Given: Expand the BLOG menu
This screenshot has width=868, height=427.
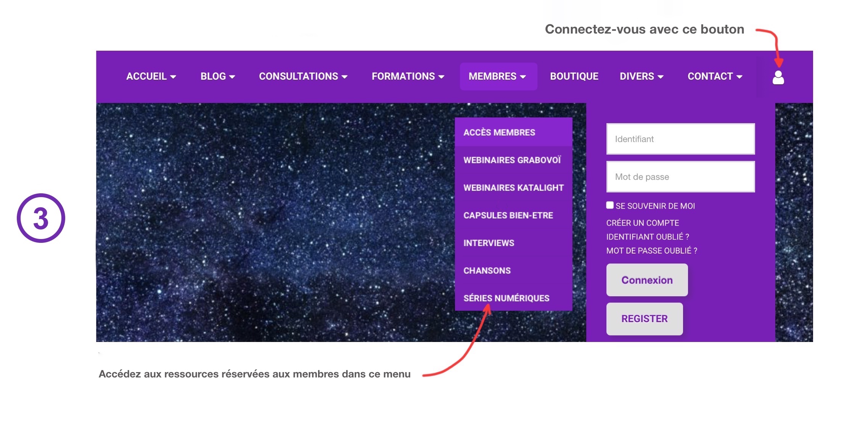Looking at the screenshot, I should pyautogui.click(x=218, y=76).
